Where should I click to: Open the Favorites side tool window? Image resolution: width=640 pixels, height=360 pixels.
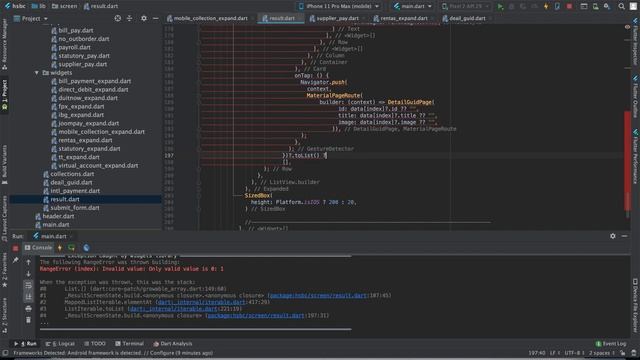(x=4, y=270)
